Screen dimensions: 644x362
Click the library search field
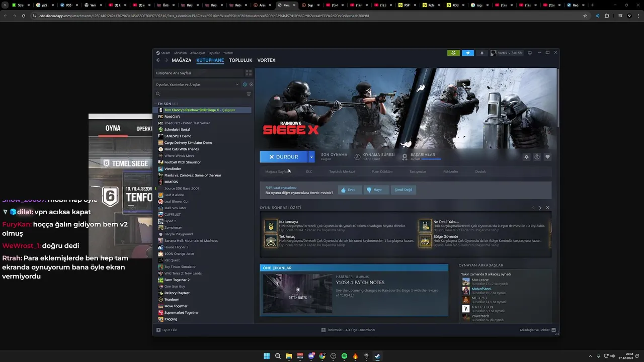tap(203, 94)
